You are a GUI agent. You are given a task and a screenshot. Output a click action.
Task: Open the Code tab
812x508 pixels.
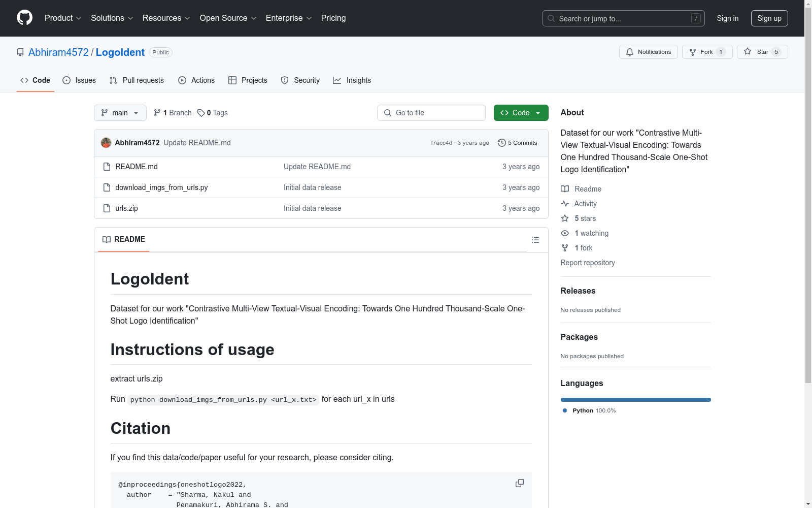[x=36, y=80]
